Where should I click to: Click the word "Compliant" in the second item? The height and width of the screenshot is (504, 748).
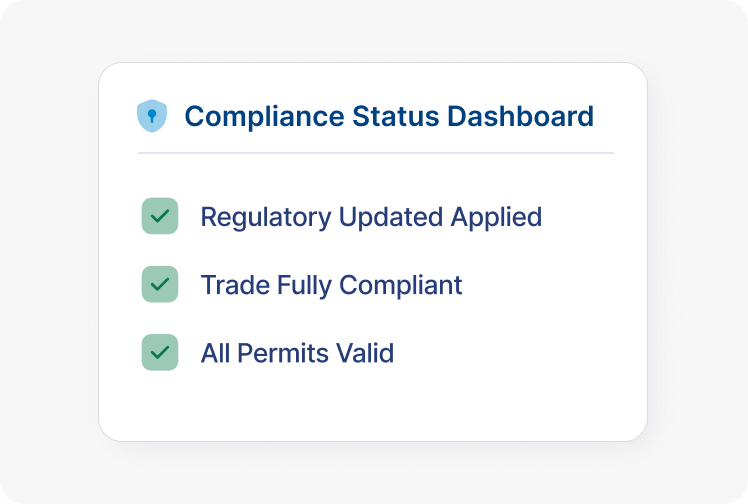coord(400,285)
